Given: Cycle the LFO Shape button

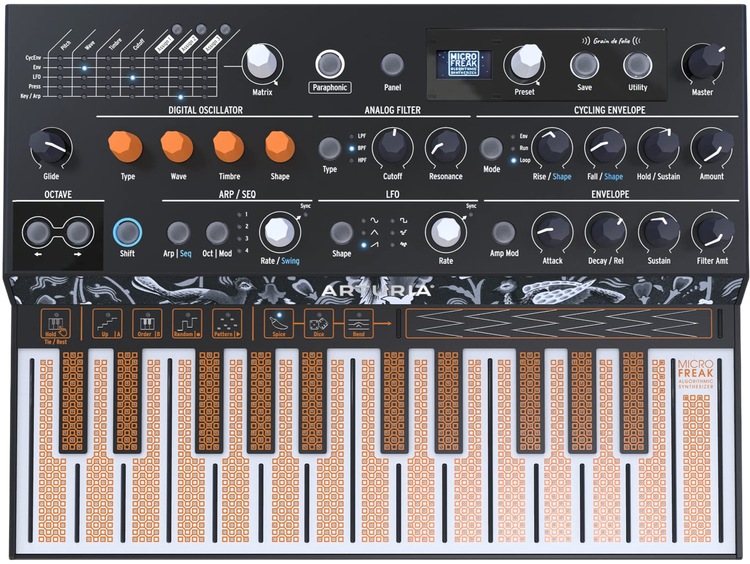Looking at the screenshot, I should tap(342, 233).
